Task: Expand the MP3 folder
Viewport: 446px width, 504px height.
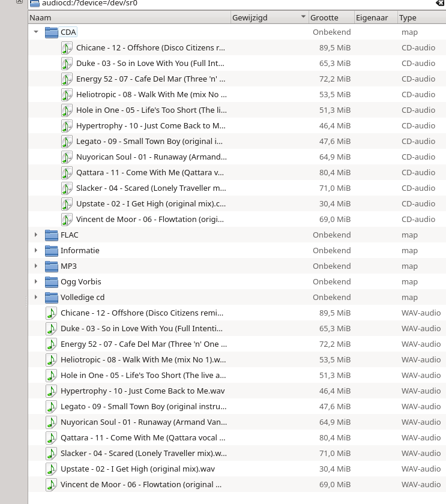Action: (36, 266)
